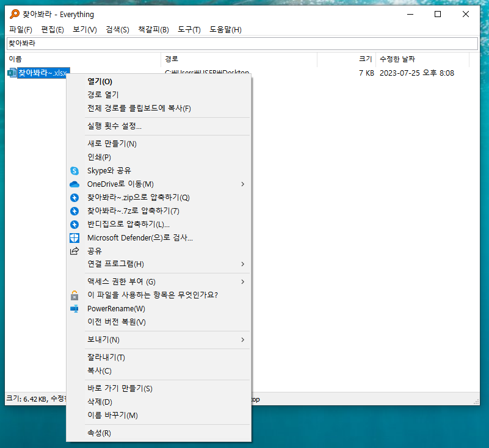
Task: Select the 찾아봐라~.xlsx file name
Action: (43, 73)
